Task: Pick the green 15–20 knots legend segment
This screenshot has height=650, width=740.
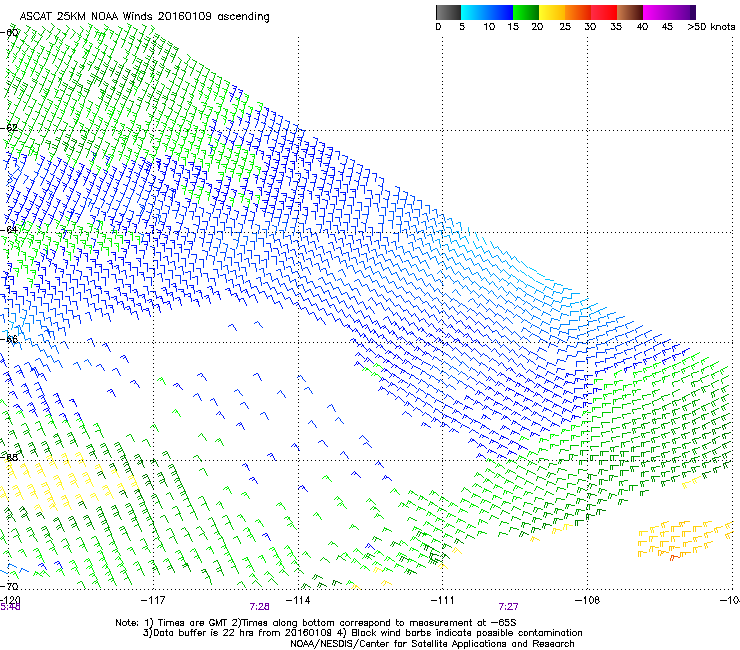Action: point(526,12)
